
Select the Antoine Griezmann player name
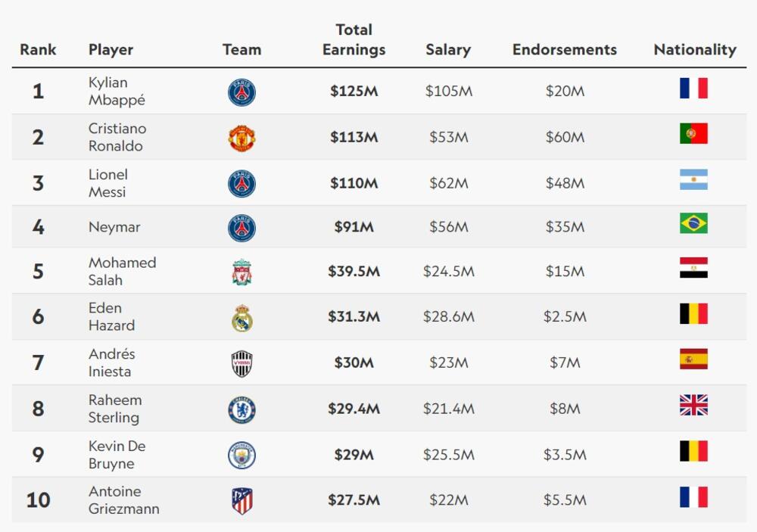(123, 500)
